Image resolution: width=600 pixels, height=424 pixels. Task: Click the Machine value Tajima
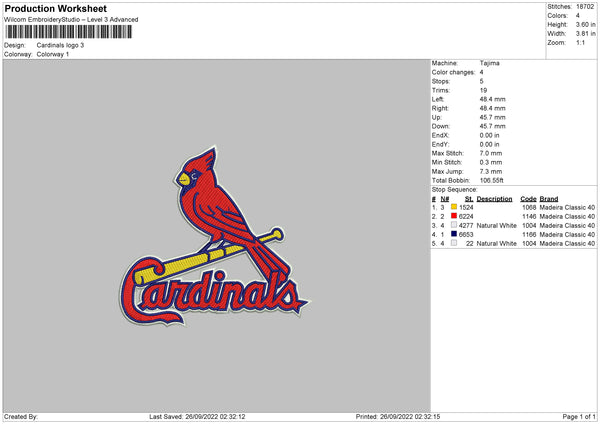[x=489, y=63]
